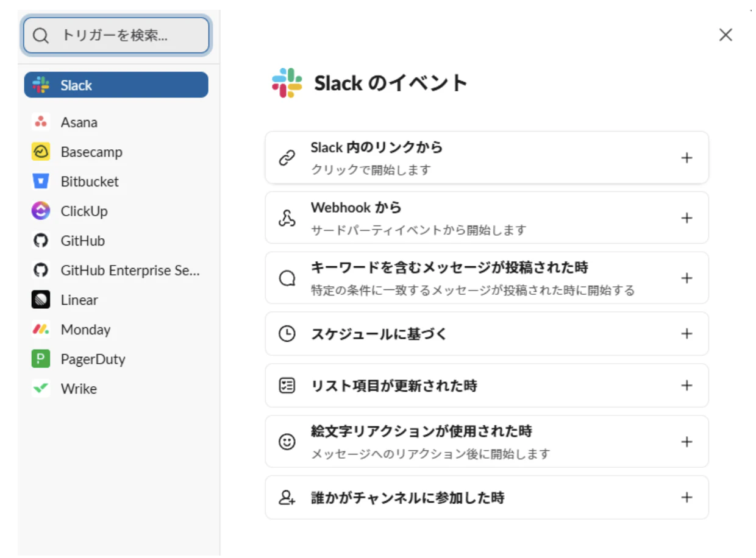Click the Wrike app icon
The image size is (756, 558).
click(41, 389)
